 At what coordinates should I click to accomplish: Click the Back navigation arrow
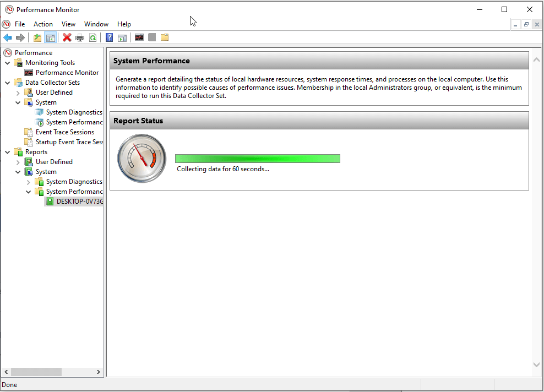tap(8, 37)
